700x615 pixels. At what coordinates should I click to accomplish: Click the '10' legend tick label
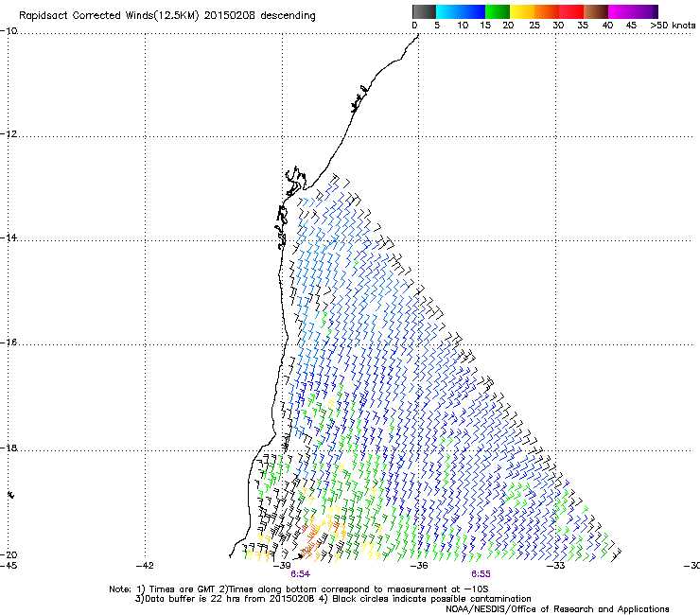[463, 26]
